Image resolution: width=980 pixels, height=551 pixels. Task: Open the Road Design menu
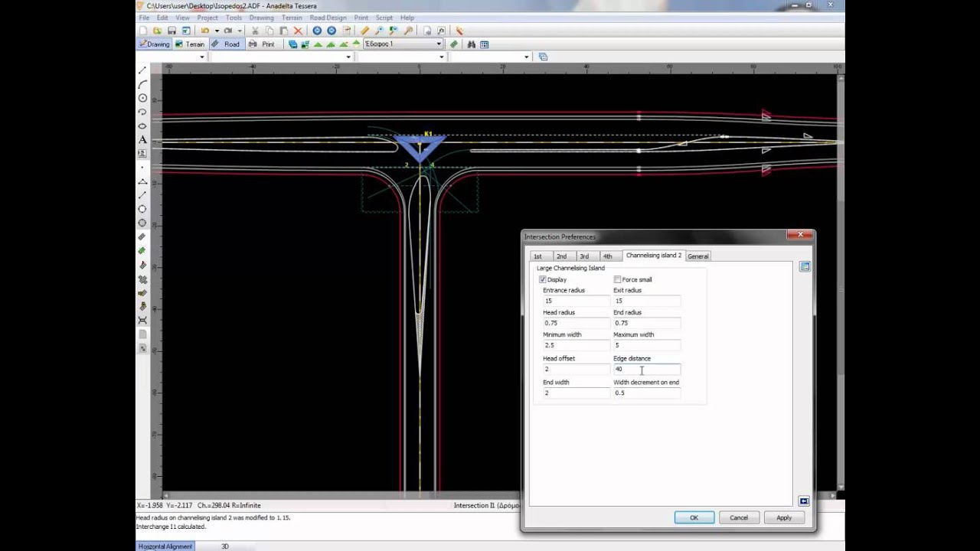tap(328, 18)
